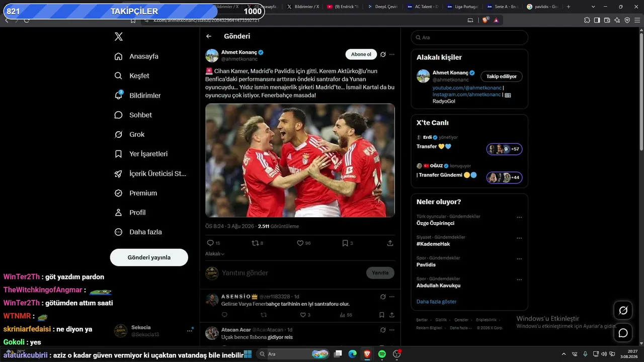Open Profil page
644x362 pixels.
(130, 213)
